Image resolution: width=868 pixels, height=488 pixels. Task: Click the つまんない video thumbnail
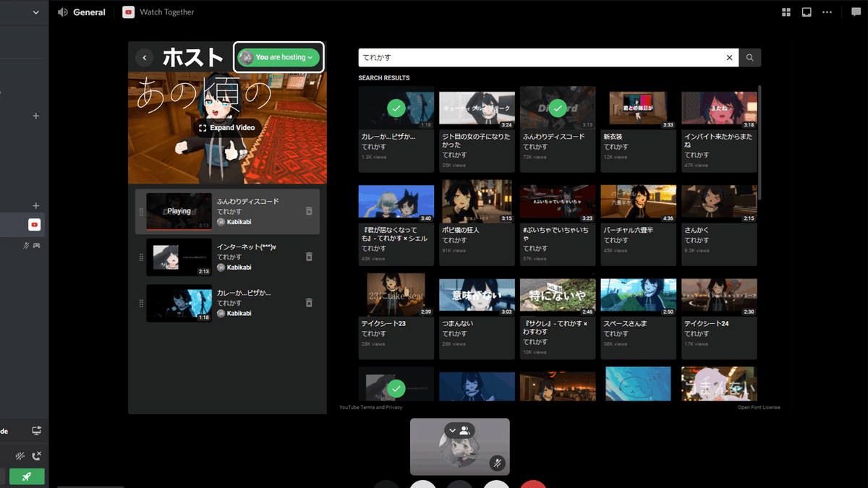477,295
